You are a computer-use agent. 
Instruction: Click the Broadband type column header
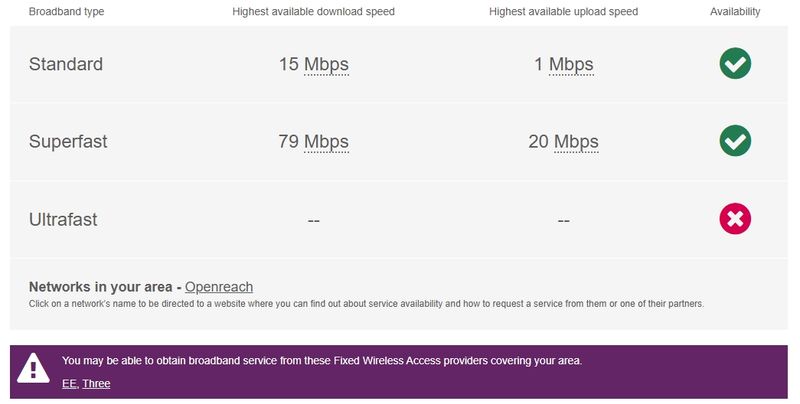66,12
